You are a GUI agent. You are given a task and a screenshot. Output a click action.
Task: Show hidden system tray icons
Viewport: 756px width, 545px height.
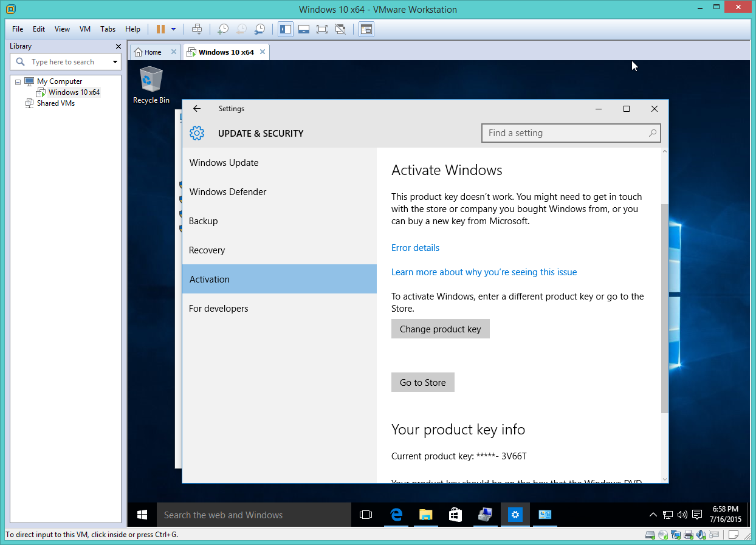point(653,515)
